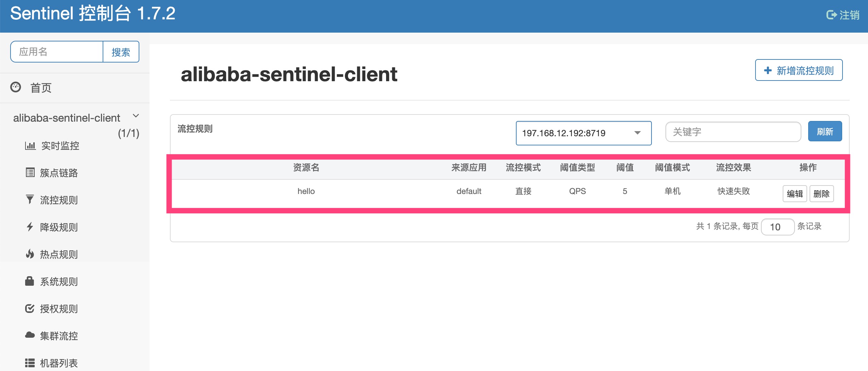868x371 pixels.
Task: Click the 阈值模式 column header
Action: pos(672,167)
